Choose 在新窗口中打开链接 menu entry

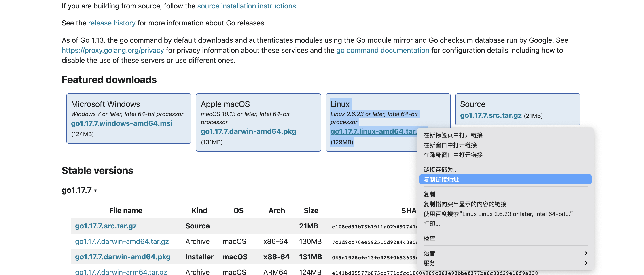pyautogui.click(x=450, y=145)
